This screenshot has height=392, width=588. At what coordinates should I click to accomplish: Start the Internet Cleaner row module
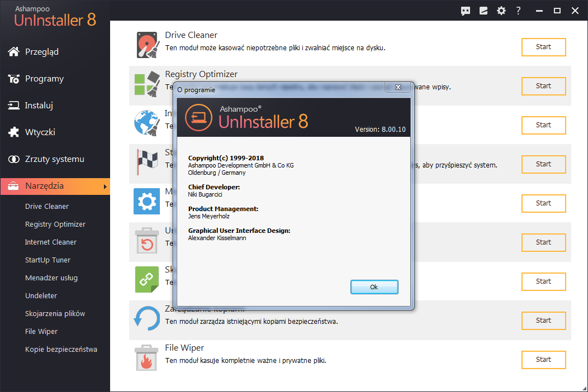tap(543, 125)
